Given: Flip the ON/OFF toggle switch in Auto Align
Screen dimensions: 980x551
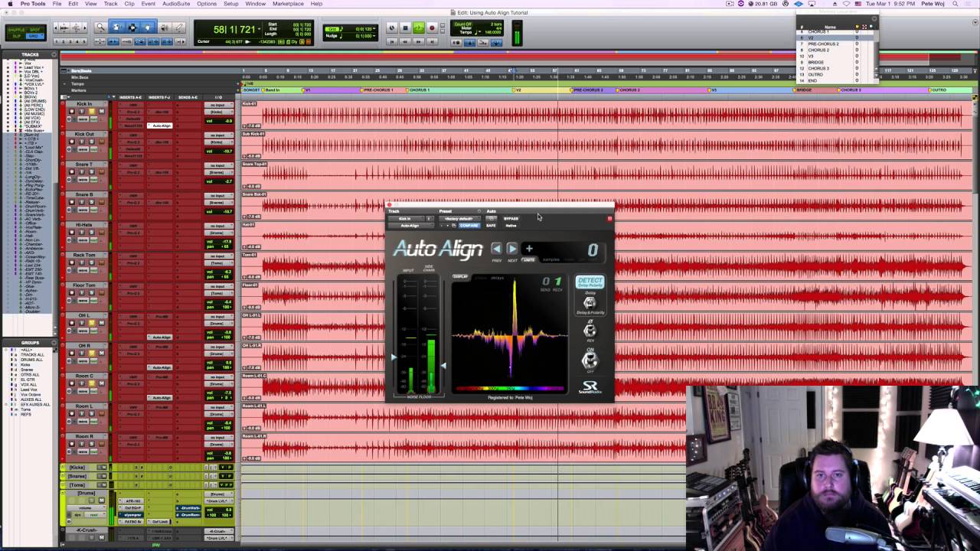Looking at the screenshot, I should coord(590,360).
